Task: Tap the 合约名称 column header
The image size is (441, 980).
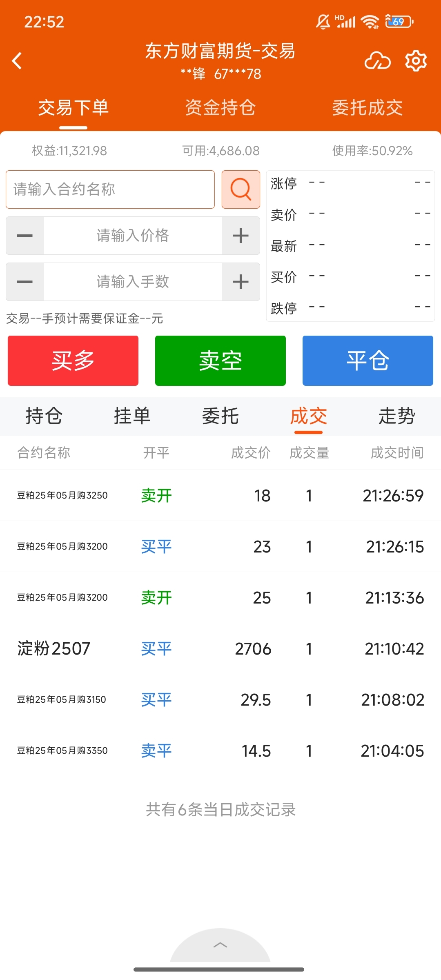Action: point(44,452)
